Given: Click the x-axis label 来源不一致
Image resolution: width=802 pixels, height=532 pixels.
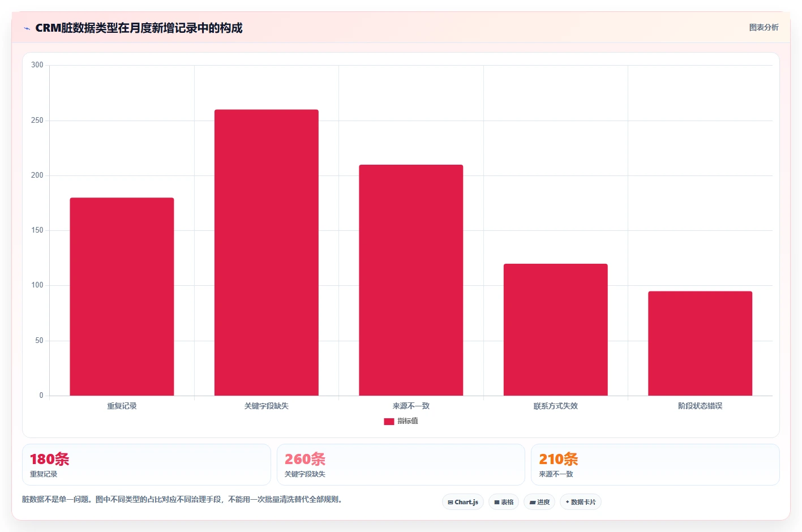Looking at the screenshot, I should (411, 406).
